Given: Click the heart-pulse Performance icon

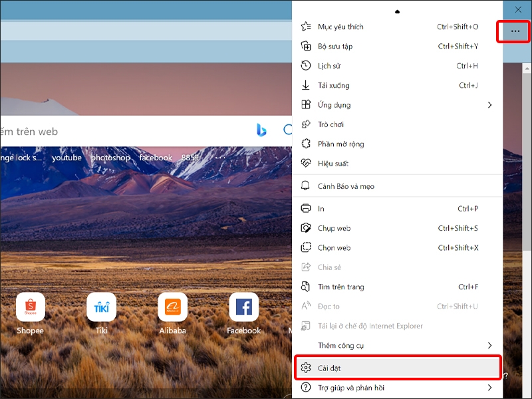Looking at the screenshot, I should (x=306, y=163).
